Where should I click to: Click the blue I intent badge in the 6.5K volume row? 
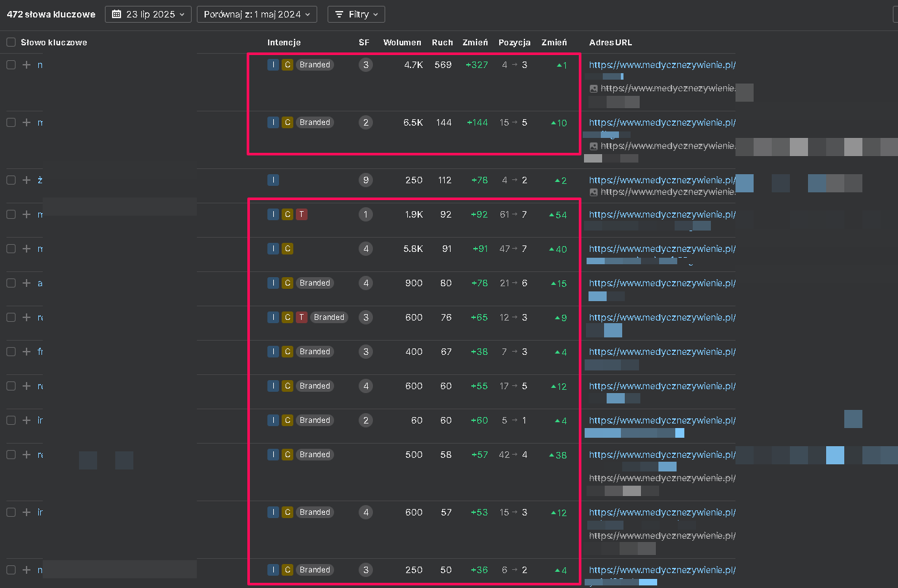[273, 122]
